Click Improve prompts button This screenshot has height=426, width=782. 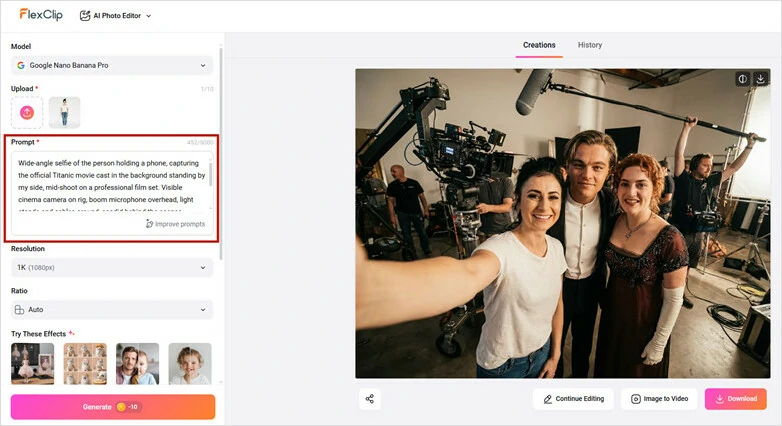[176, 224]
